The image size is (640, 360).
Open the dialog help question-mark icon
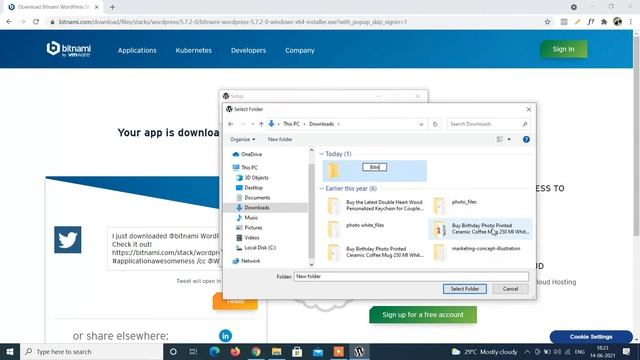pos(526,140)
